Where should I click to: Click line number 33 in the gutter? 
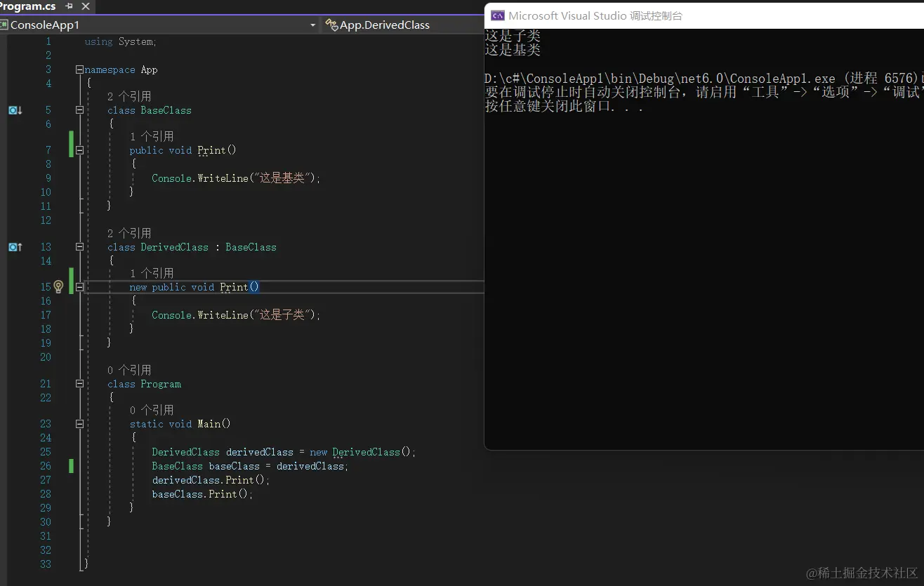tap(46, 564)
